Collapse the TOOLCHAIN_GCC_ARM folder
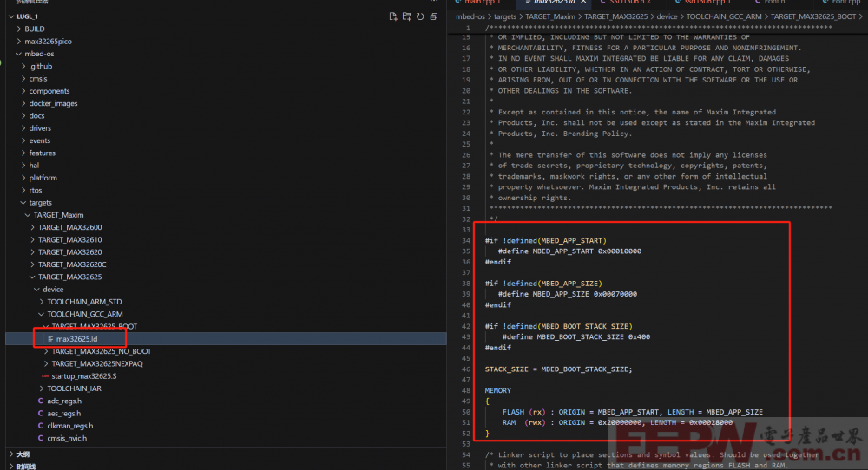 42,314
